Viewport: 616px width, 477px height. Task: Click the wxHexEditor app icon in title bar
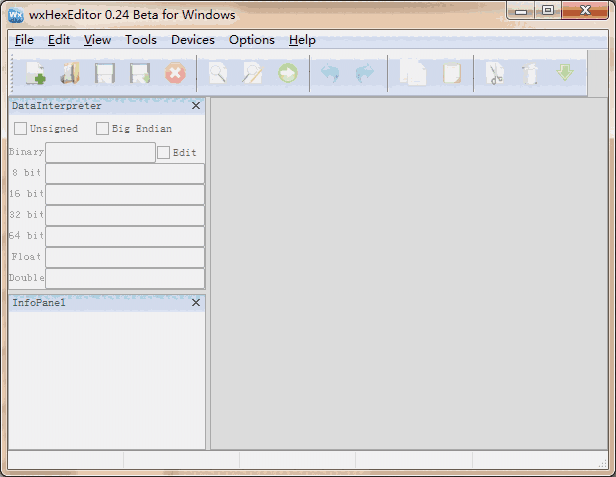[16, 15]
